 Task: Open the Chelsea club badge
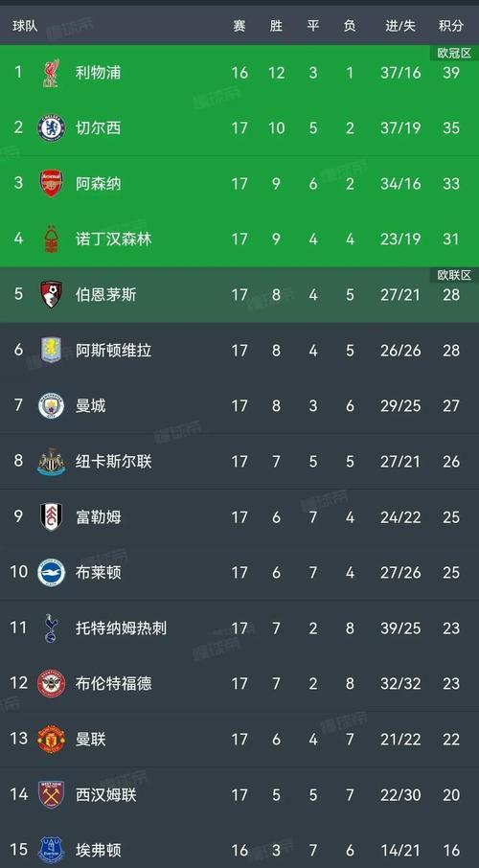(x=51, y=127)
